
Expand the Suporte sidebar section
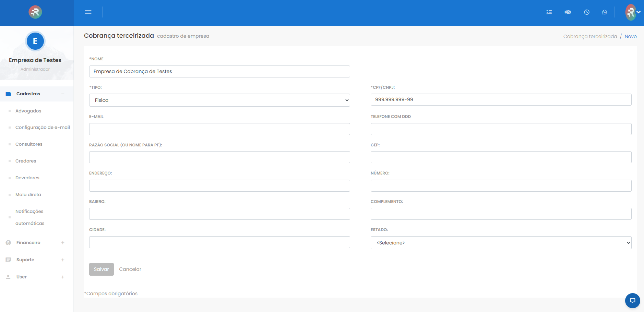click(63, 260)
